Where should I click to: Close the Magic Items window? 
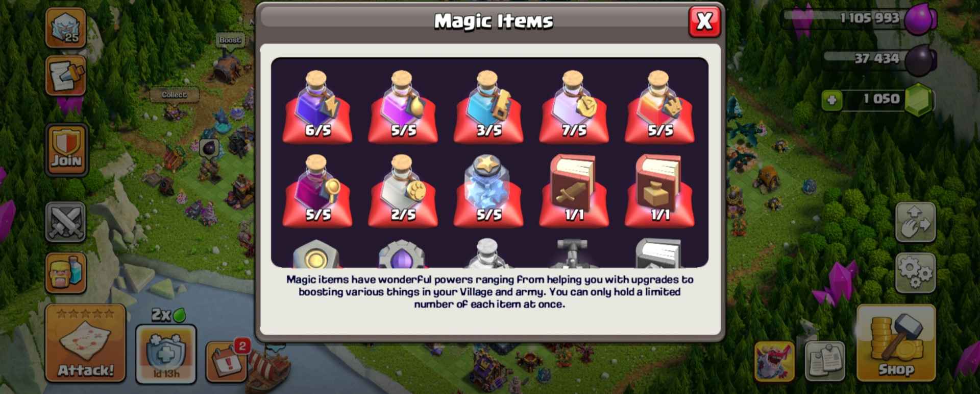click(704, 21)
